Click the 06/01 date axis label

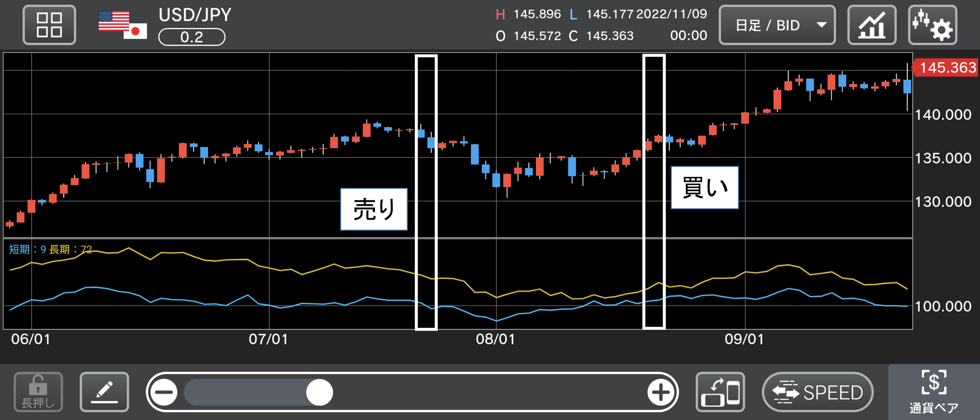[31, 339]
